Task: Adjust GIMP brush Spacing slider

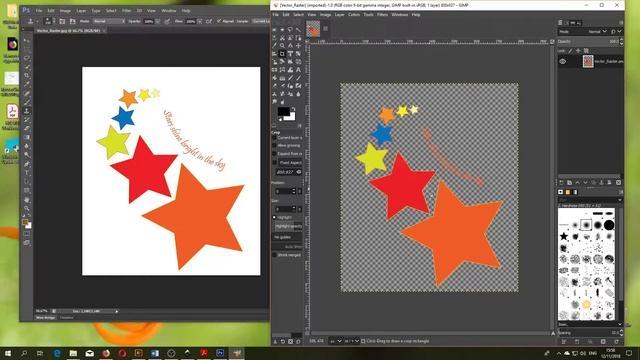Action: [588, 333]
